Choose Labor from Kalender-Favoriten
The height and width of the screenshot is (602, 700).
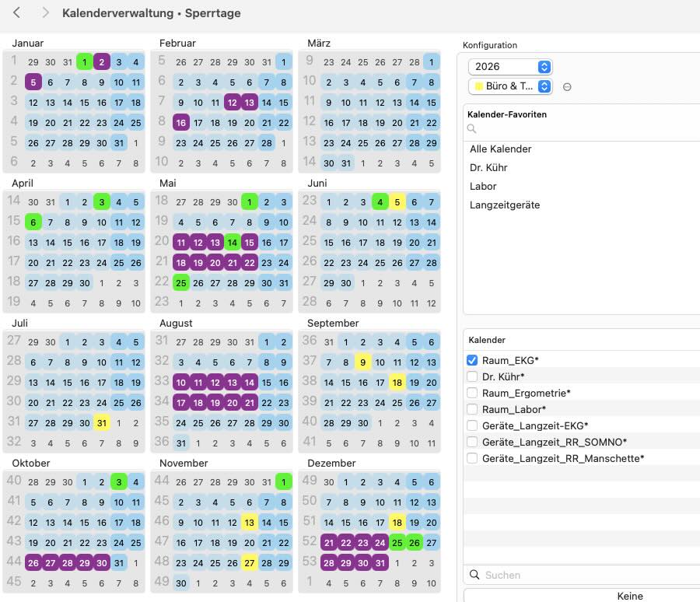pyautogui.click(x=483, y=186)
